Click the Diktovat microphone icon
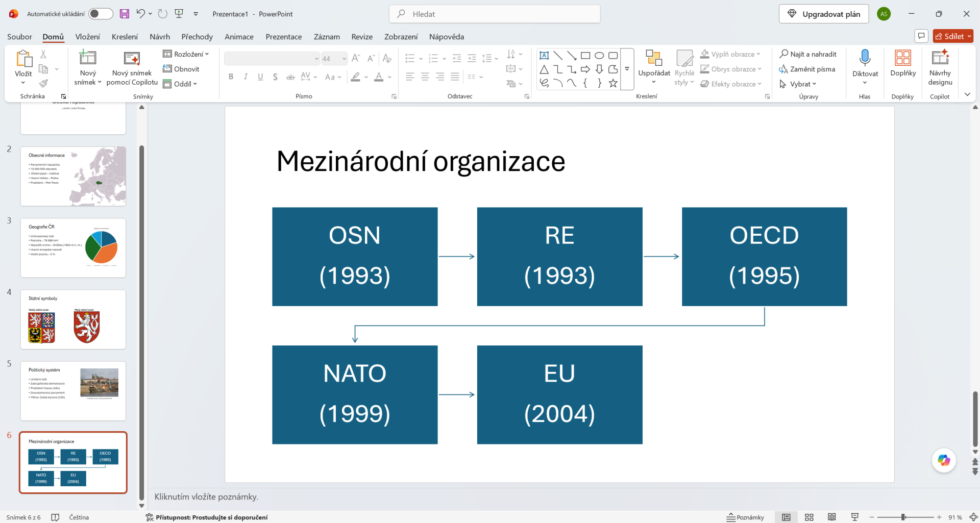This screenshot has height=523, width=980. coord(865,58)
